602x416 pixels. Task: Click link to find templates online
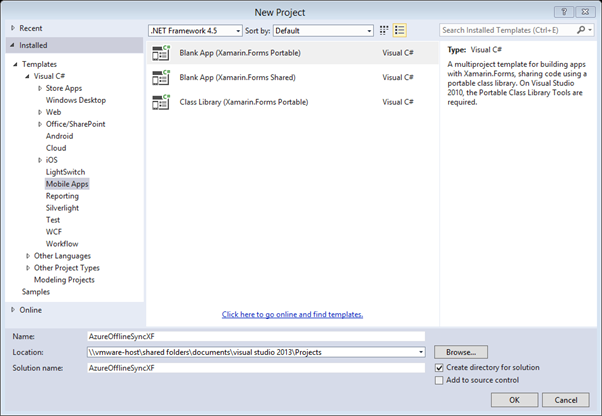pyautogui.click(x=293, y=314)
